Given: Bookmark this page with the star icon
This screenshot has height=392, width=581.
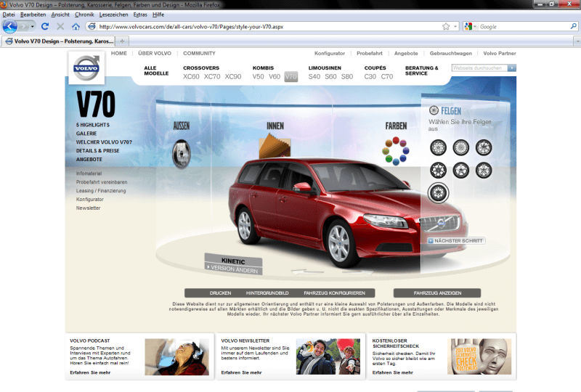Looking at the screenshot, I should point(446,26).
